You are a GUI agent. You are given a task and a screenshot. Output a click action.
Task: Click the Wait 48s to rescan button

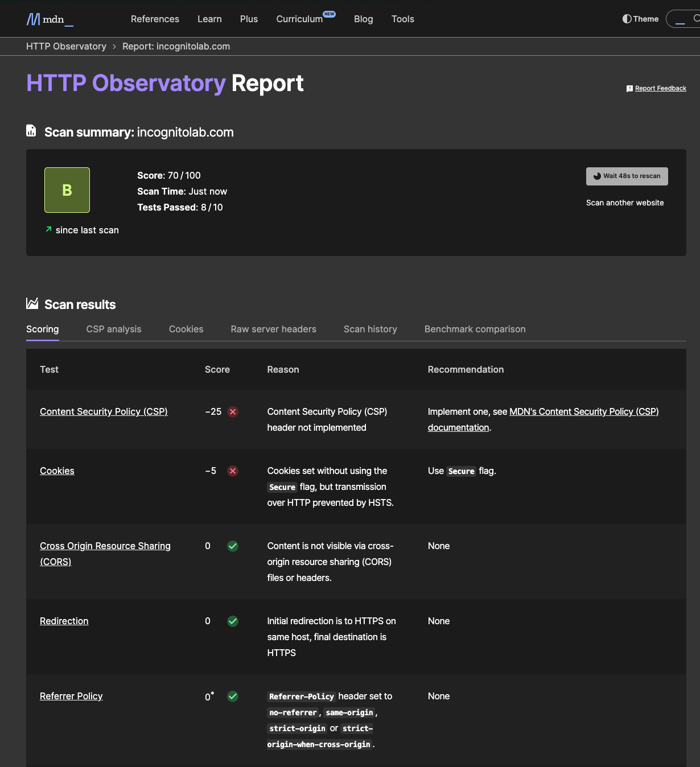click(627, 176)
